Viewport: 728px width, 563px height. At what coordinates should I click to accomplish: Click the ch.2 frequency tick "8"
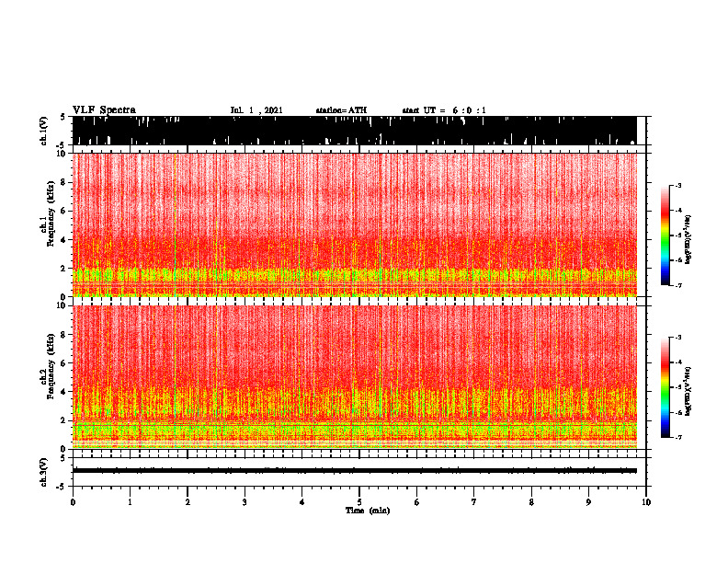coord(63,335)
